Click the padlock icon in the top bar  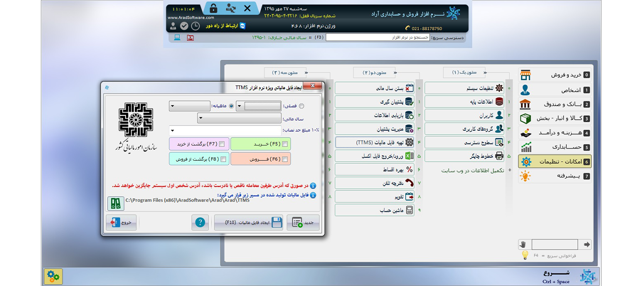[213, 8]
